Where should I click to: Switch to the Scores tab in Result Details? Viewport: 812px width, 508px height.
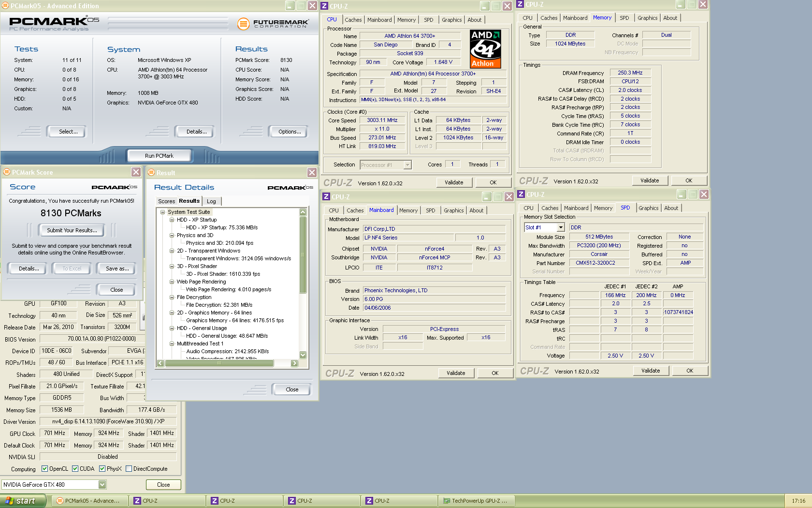click(x=166, y=201)
